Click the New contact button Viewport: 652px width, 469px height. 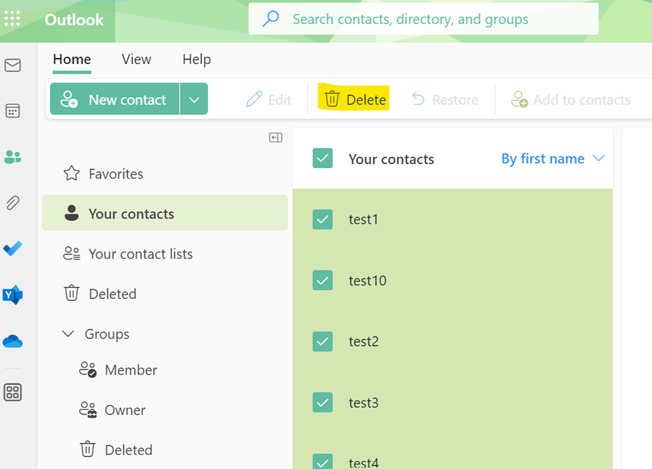click(x=114, y=99)
